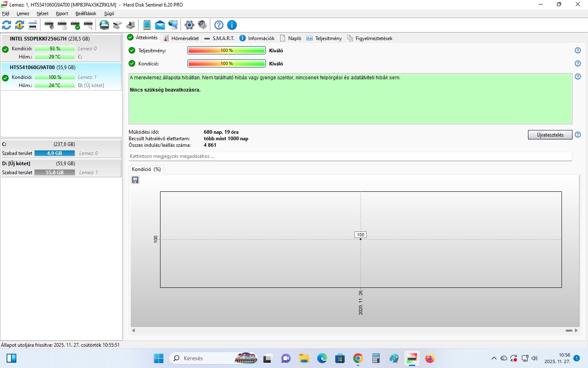Click the disk with green checkmark icon
This screenshot has height=368, width=588.
(x=75, y=25)
